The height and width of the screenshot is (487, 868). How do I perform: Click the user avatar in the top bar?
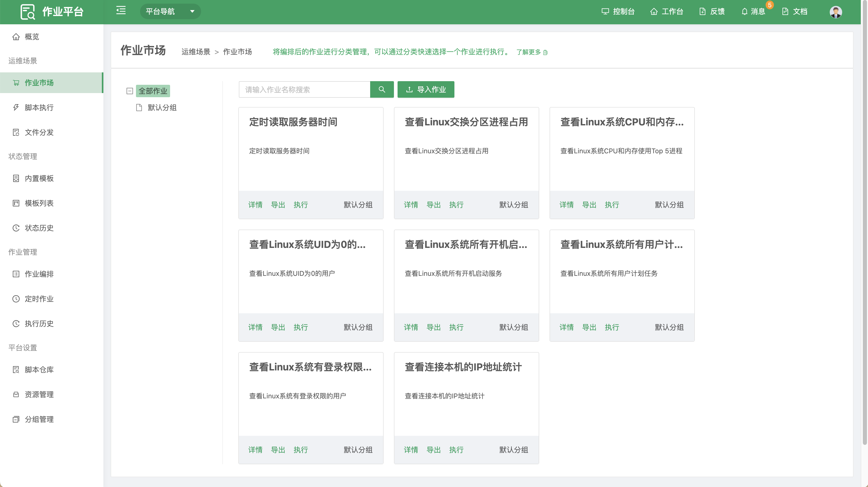pyautogui.click(x=836, y=12)
